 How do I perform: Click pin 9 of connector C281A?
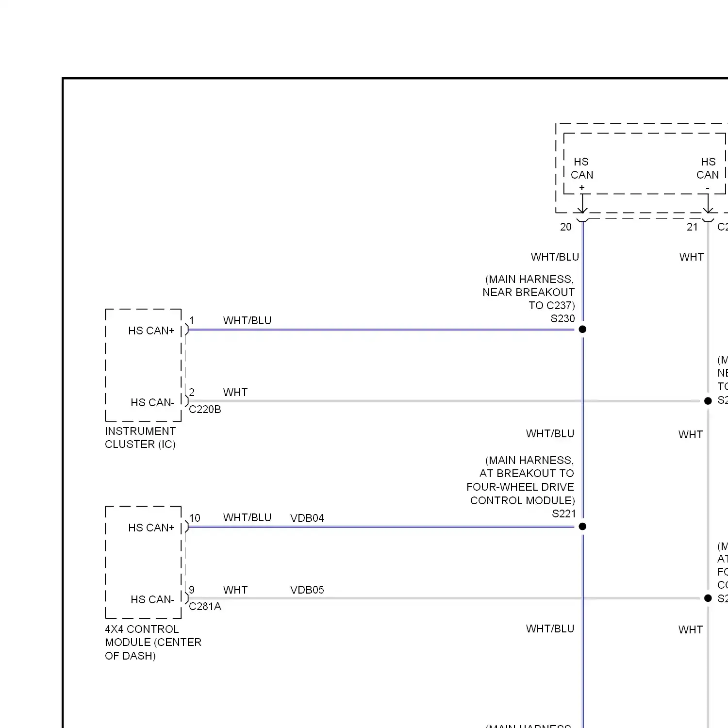coord(192,590)
